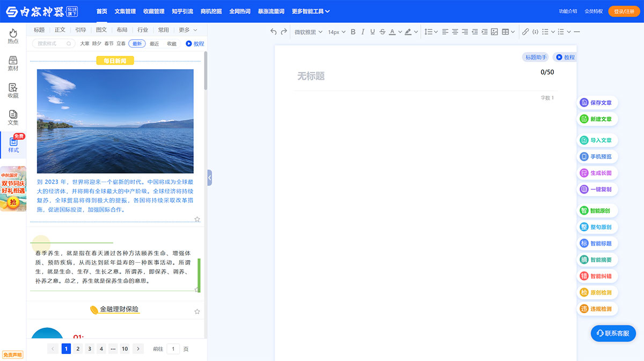Open the 更多 category dropdown
The image size is (644, 361).
pyautogui.click(x=185, y=30)
